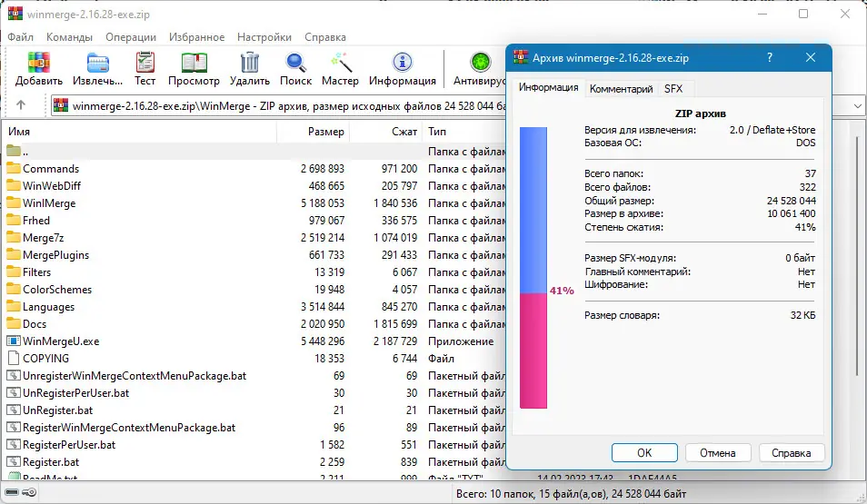This screenshot has height=504, width=867.
Task: Switch to the Информация tab
Action: click(549, 88)
